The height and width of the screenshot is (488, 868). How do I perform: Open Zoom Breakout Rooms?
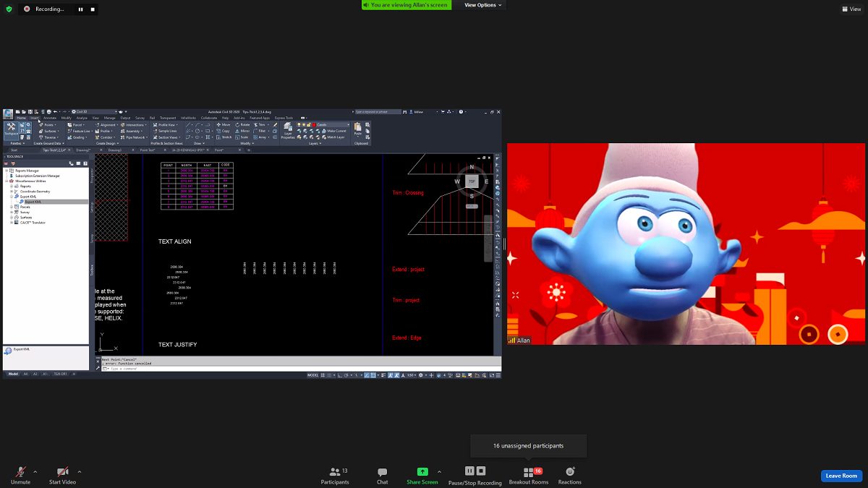point(529,475)
